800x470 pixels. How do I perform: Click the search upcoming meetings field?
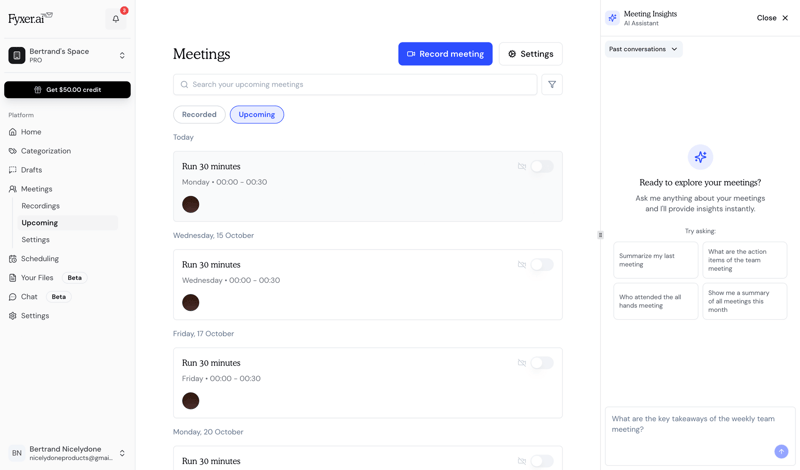(x=355, y=85)
